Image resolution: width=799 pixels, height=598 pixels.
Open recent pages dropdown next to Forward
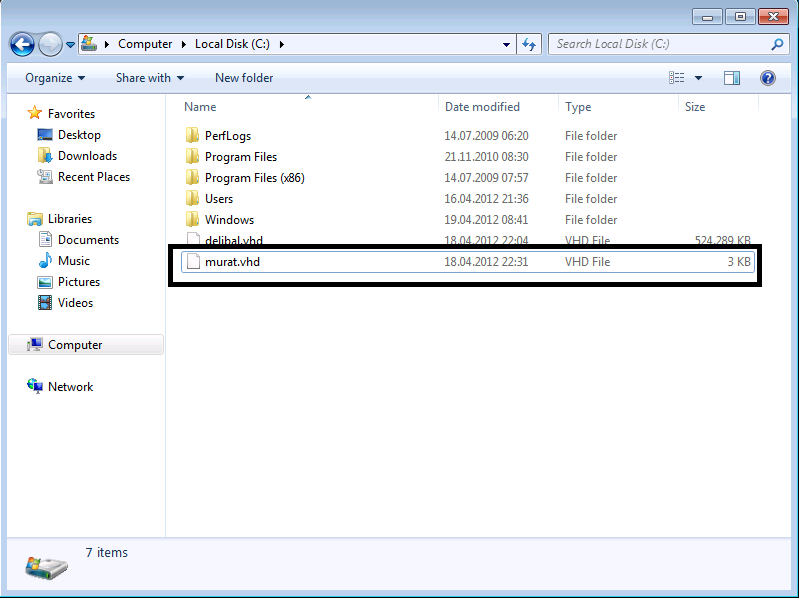[x=70, y=44]
